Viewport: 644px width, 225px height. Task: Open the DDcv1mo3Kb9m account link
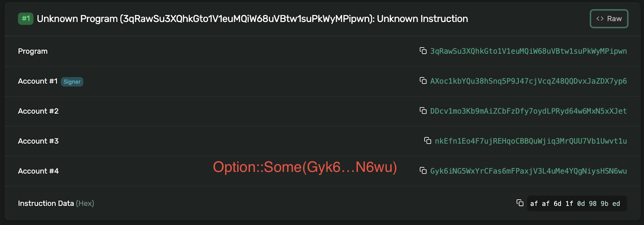[x=528, y=111]
